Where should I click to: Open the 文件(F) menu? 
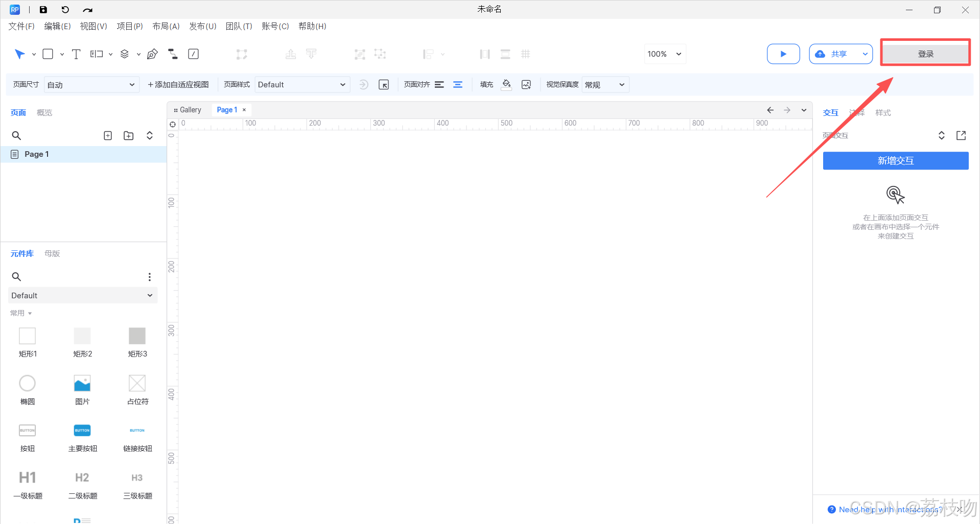(21, 26)
